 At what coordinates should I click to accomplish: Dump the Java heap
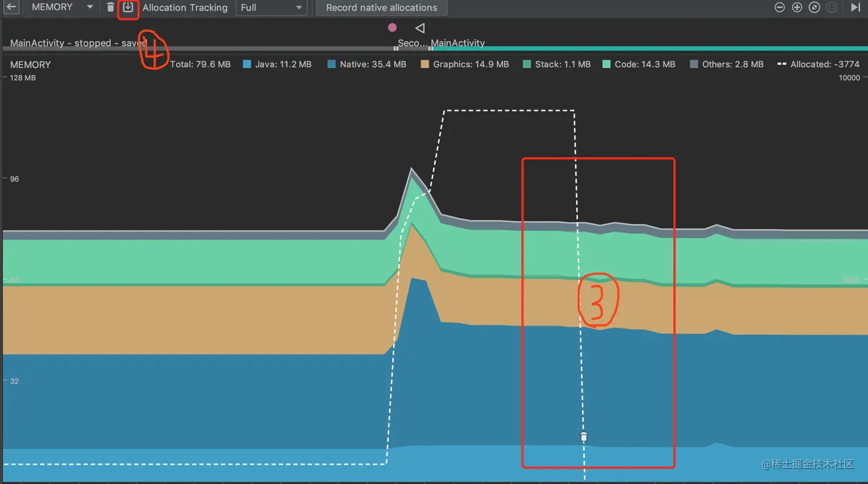click(128, 7)
